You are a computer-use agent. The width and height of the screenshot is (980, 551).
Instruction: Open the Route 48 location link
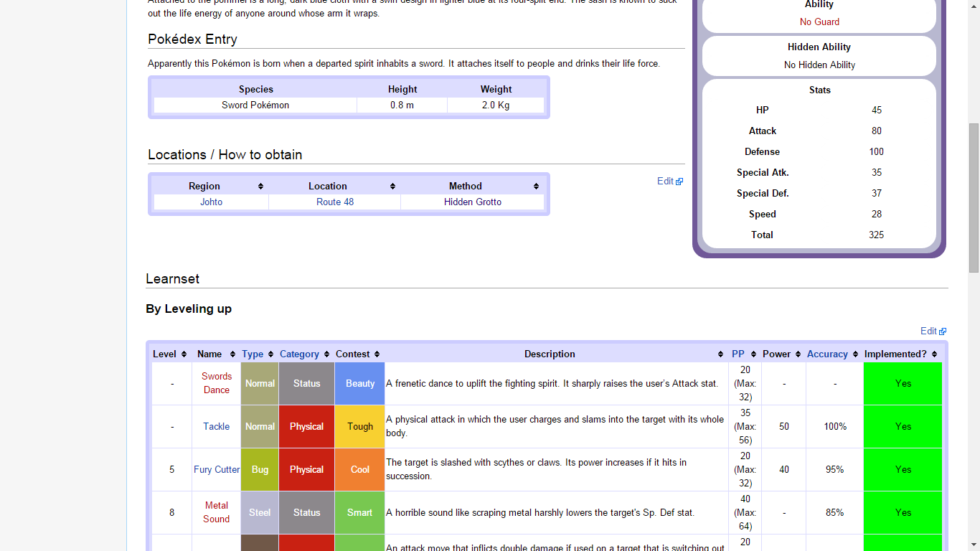point(335,202)
